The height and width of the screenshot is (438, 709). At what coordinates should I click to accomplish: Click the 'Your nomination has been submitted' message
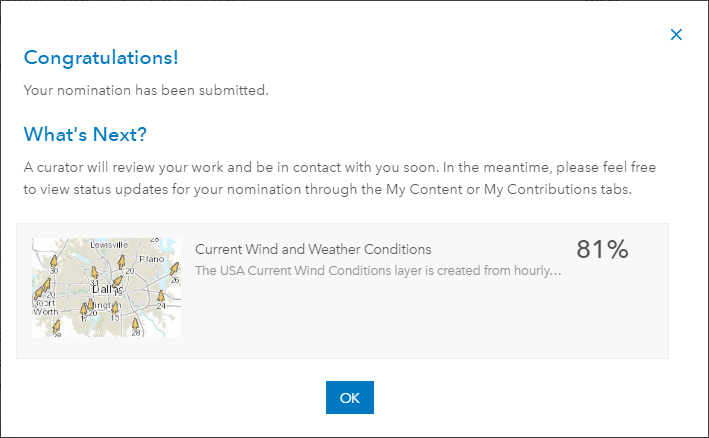[x=146, y=91]
